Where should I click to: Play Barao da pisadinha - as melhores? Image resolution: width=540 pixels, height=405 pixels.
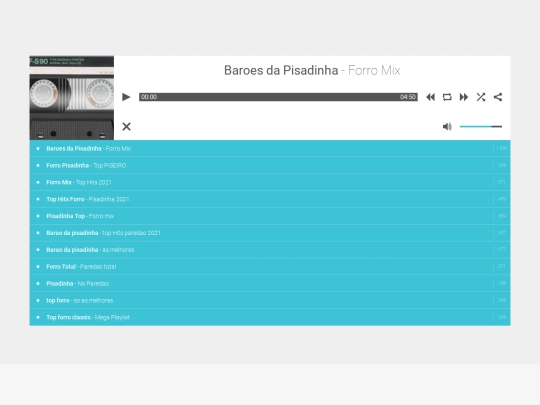(x=270, y=250)
